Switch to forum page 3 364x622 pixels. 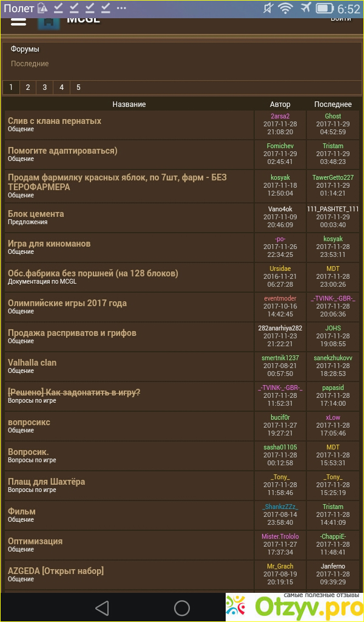44,87
